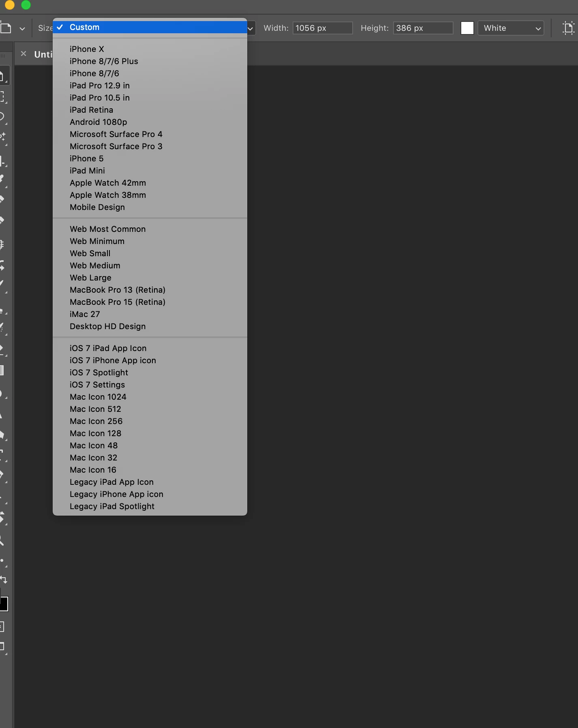Viewport: 578px width, 728px height.
Task: Select Apple Watch 42mm size
Action: point(150,183)
